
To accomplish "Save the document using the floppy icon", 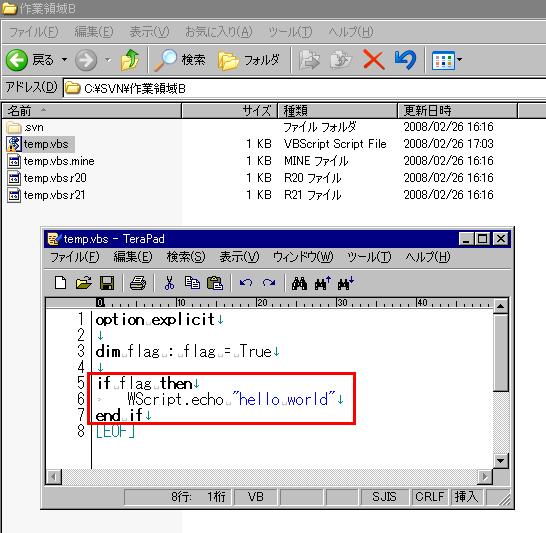I will pyautogui.click(x=107, y=283).
